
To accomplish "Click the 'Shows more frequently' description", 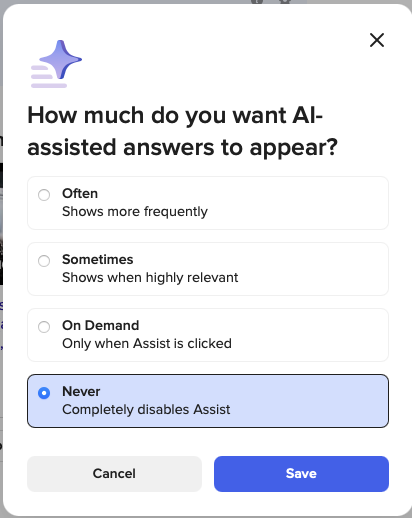I will click(x=135, y=212).
